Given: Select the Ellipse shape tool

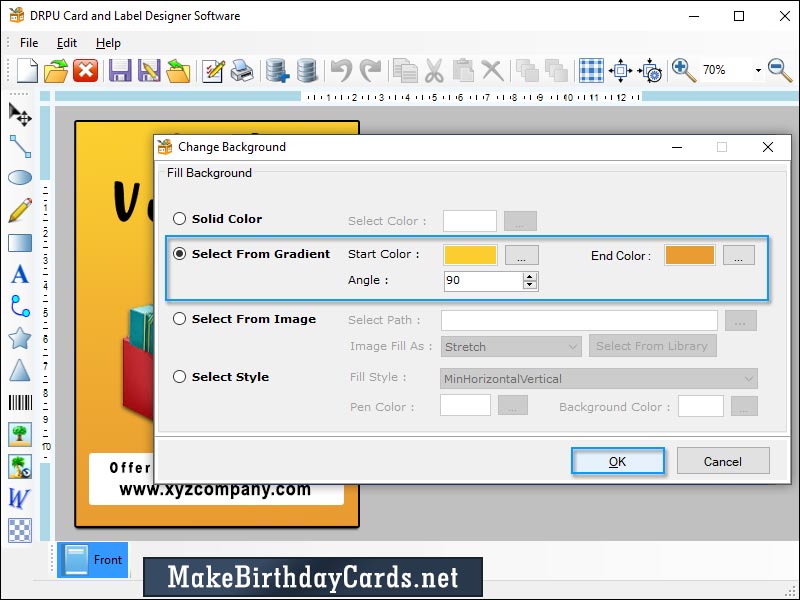Looking at the screenshot, I should click(x=19, y=177).
